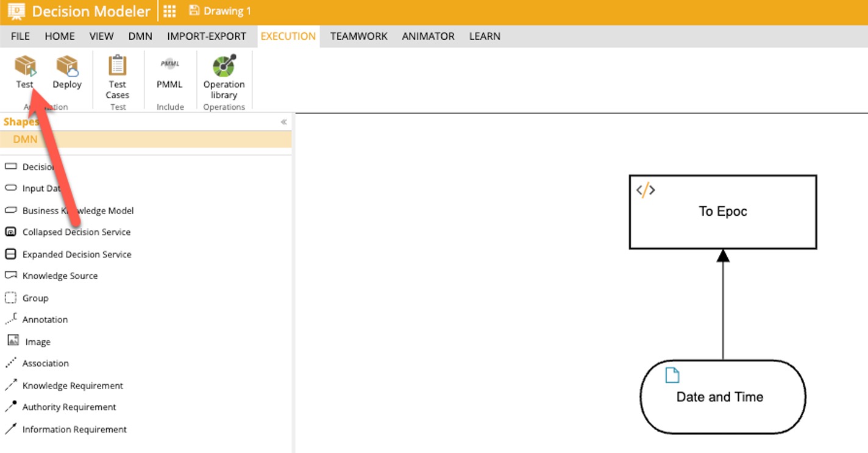The width and height of the screenshot is (868, 453).
Task: Switch to the IMPORT-EXPORT tab
Action: pyautogui.click(x=206, y=36)
